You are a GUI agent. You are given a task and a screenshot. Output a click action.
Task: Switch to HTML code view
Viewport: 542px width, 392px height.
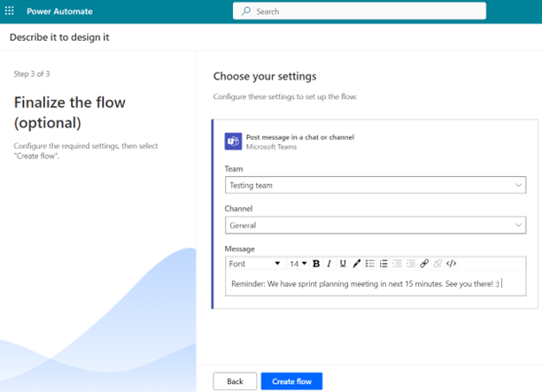(x=452, y=264)
